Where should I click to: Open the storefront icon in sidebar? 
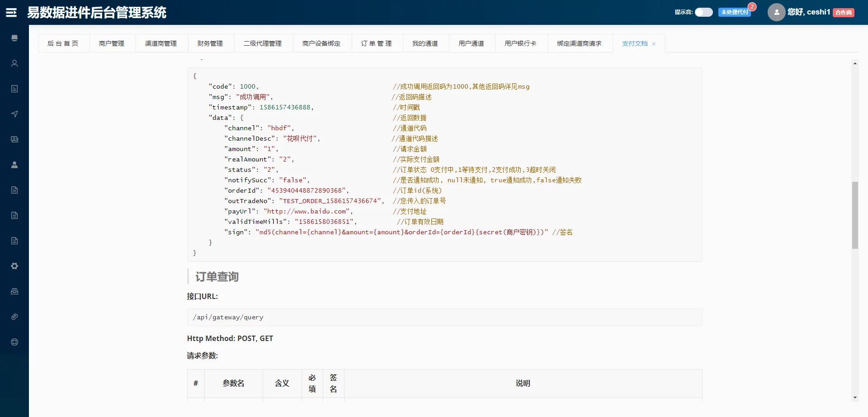click(14, 38)
